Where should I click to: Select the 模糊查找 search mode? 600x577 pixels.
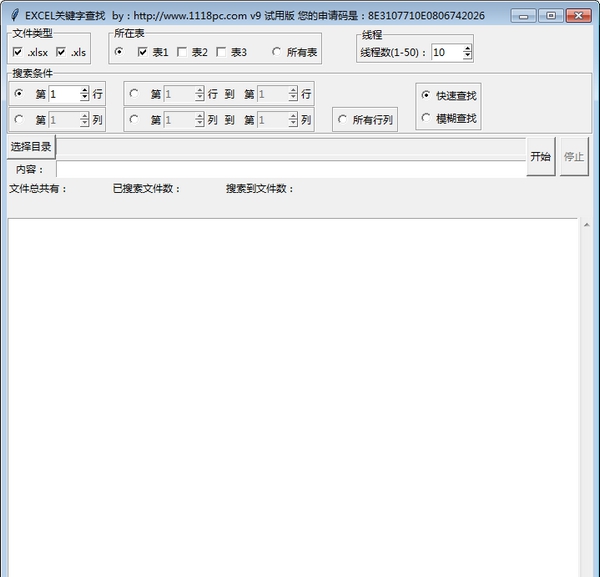426,119
